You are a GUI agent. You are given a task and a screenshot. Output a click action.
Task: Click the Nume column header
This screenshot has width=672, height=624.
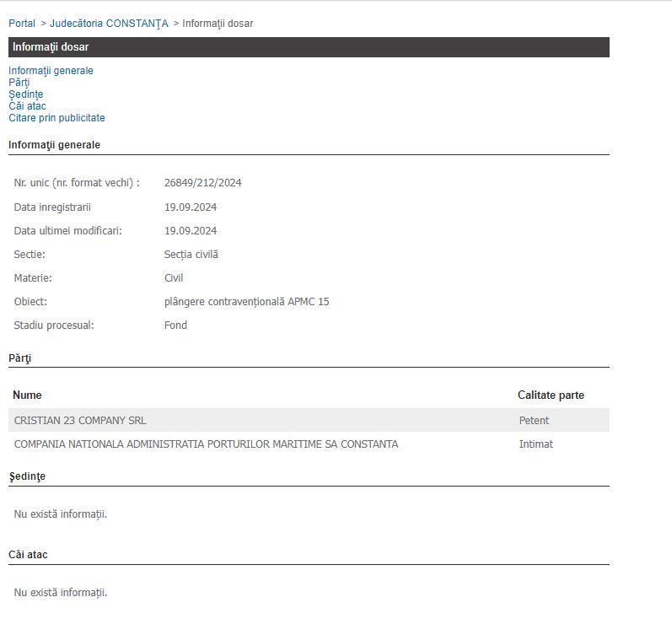point(27,395)
